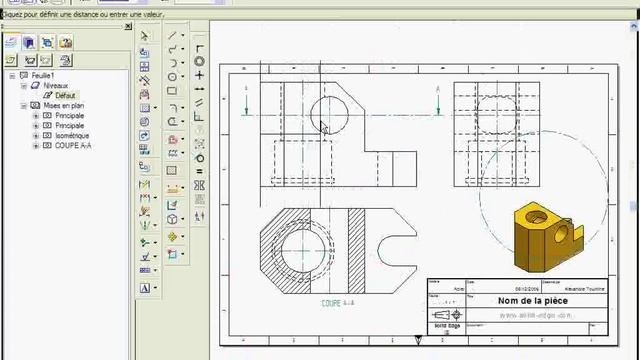Screen dimensions: 640x360
Task: Click the new layer button
Action: (11, 60)
